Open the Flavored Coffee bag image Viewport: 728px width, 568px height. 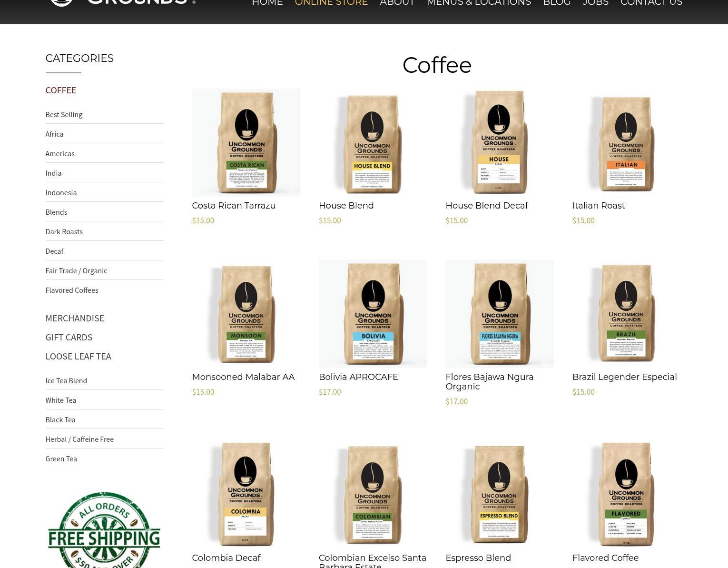(626, 494)
